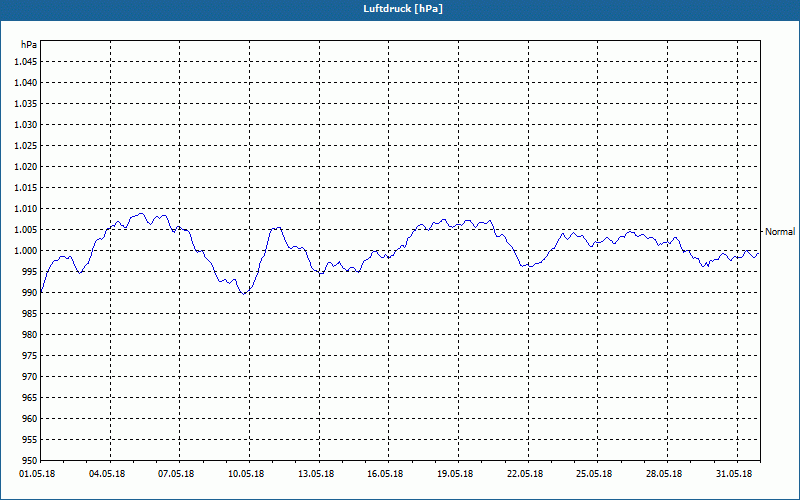The image size is (800, 500).
Task: Click the 28.05.18 date label
Action: tap(664, 473)
